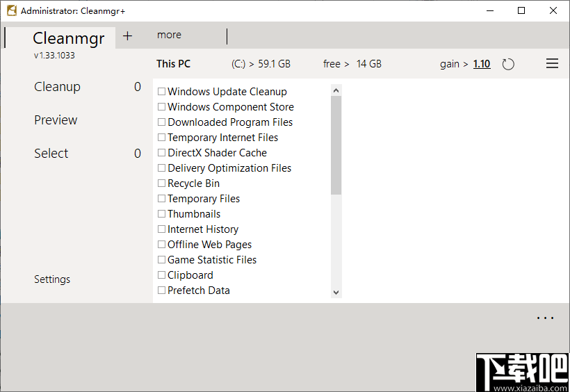Click the scrollbar down arrow
Screen dimensions: 570x392
point(336,293)
